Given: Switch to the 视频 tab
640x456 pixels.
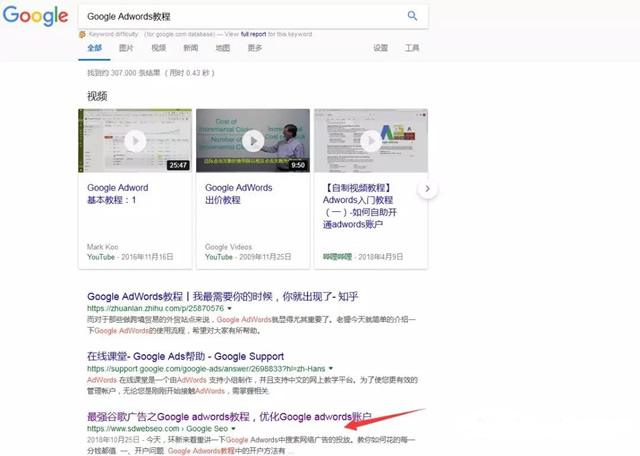Looking at the screenshot, I should (x=158, y=48).
